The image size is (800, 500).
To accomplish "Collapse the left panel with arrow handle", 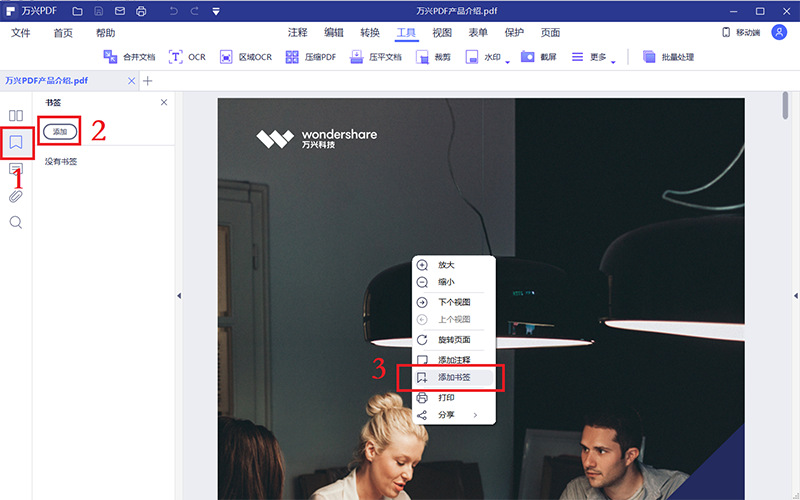I will pyautogui.click(x=179, y=296).
